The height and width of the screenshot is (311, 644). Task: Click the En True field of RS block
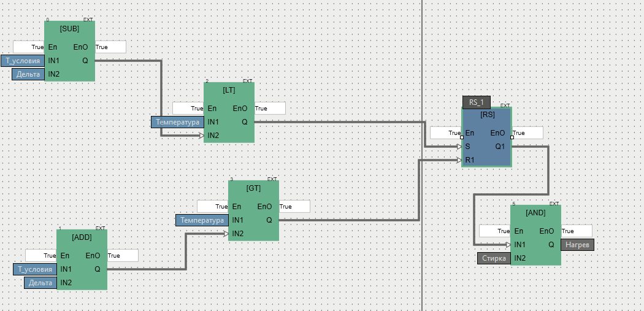[446, 132]
